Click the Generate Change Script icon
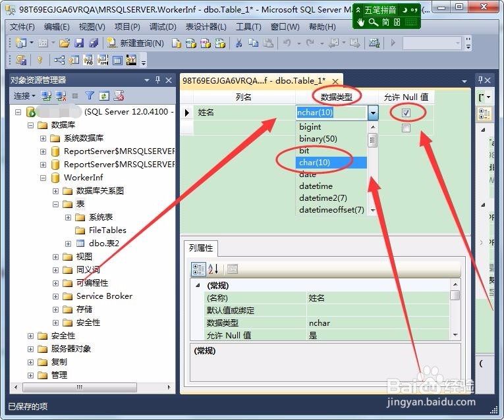The width and height of the screenshot is (504, 420). click(x=21, y=60)
